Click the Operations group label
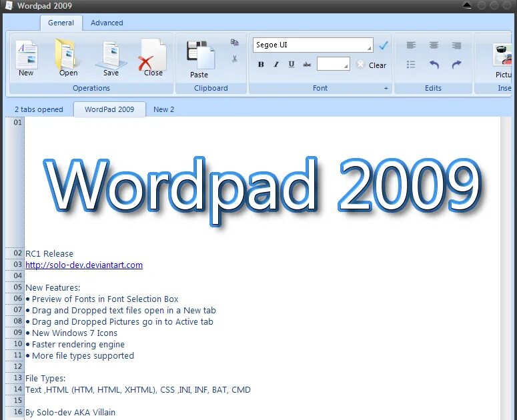This screenshot has height=420, width=517. point(91,88)
